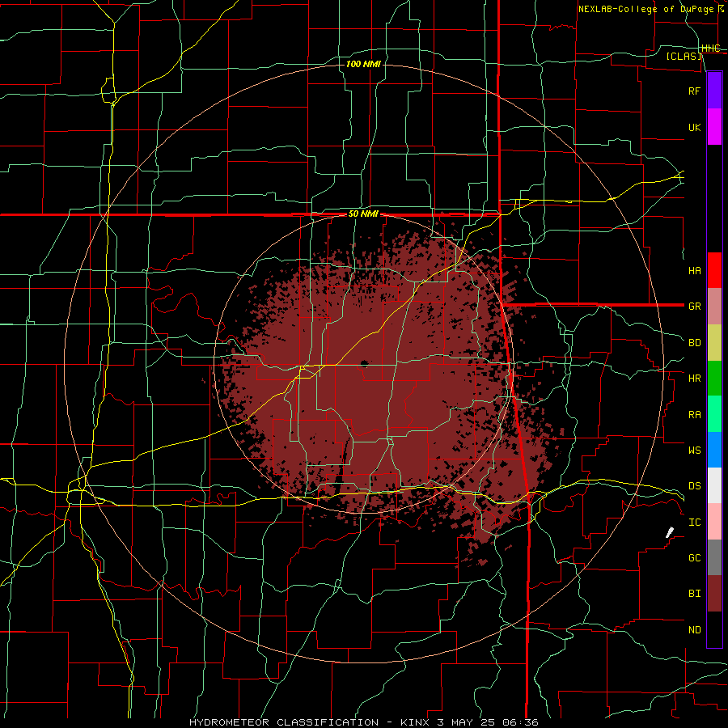Click the 06:36 timestamp

(x=520, y=722)
